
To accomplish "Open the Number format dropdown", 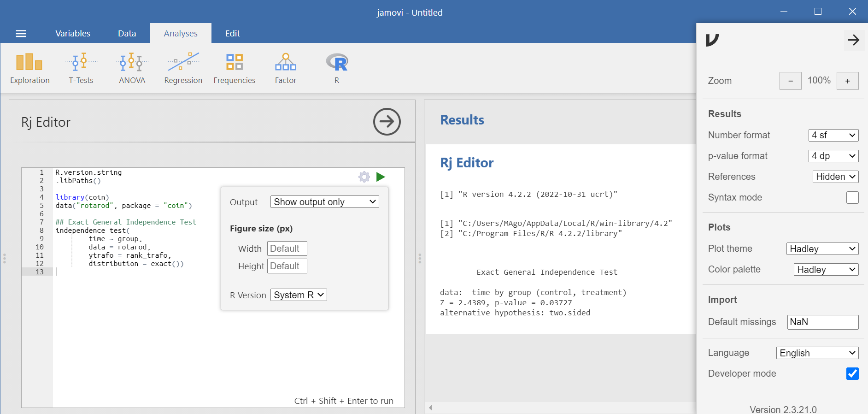I will 833,135.
